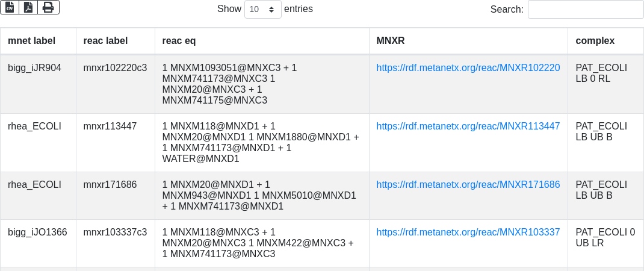Sort by the reac eq column
This screenshot has height=271, width=644.
(x=179, y=41)
